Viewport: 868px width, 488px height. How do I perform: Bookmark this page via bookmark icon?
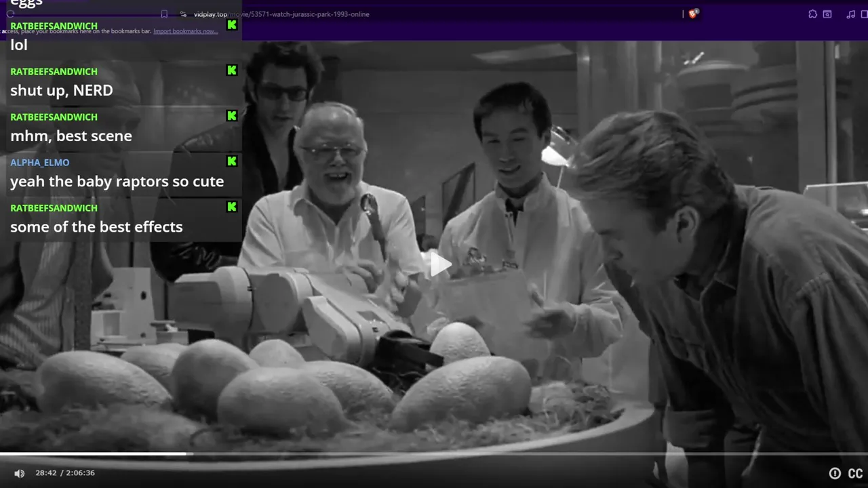(x=164, y=14)
